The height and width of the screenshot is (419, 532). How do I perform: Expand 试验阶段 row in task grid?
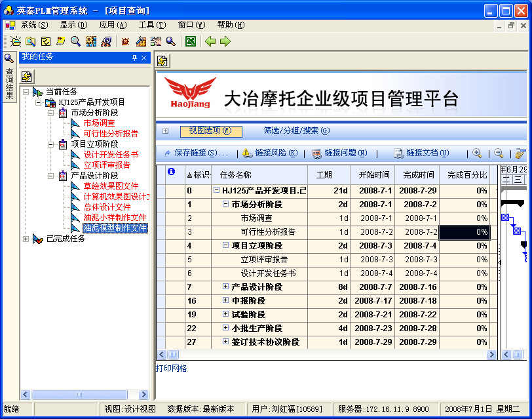[x=225, y=314]
